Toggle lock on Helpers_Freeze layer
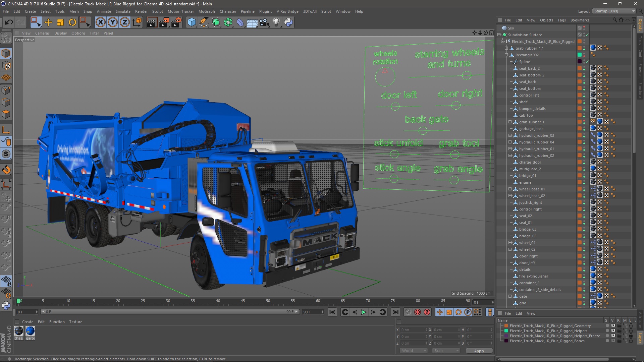The width and height of the screenshot is (644, 362). tap(631, 336)
